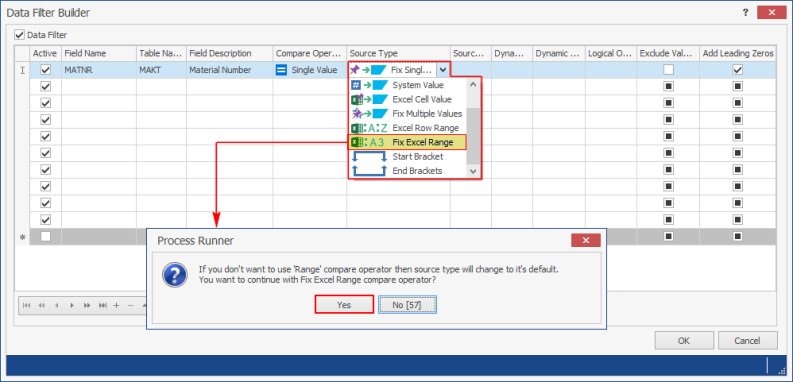Check Active box in the new-row line
This screenshot has height=382, width=793.
pos(46,236)
